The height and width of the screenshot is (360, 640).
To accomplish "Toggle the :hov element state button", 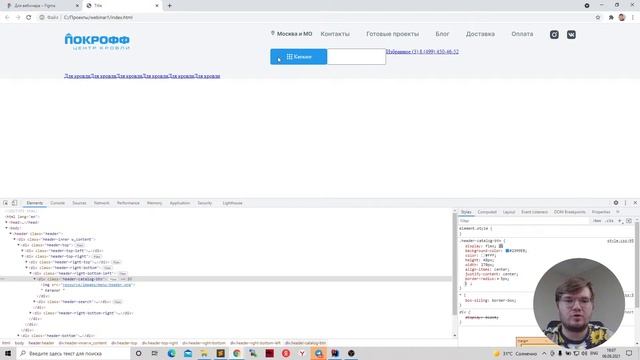I will click(597, 221).
